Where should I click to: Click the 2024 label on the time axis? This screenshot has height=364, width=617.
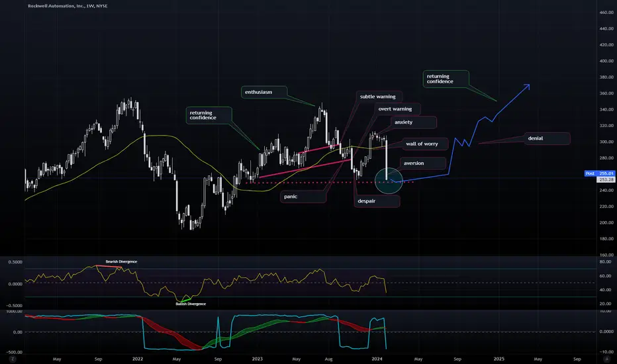(377, 359)
